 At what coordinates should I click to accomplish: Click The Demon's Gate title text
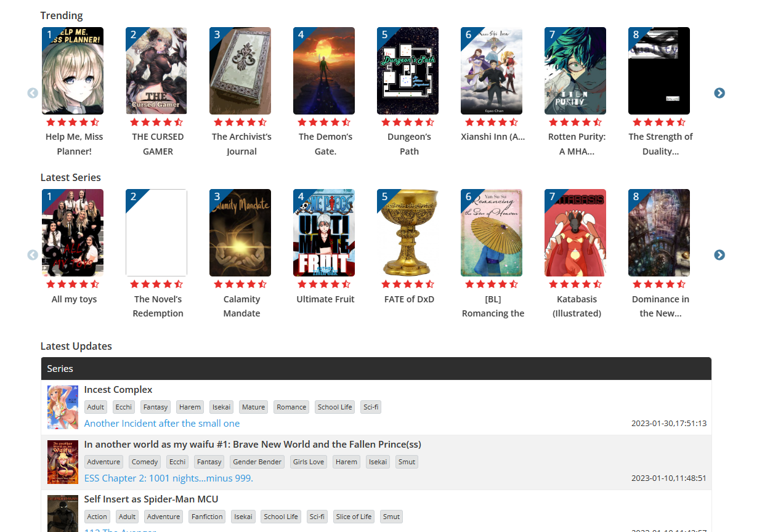tap(325, 144)
